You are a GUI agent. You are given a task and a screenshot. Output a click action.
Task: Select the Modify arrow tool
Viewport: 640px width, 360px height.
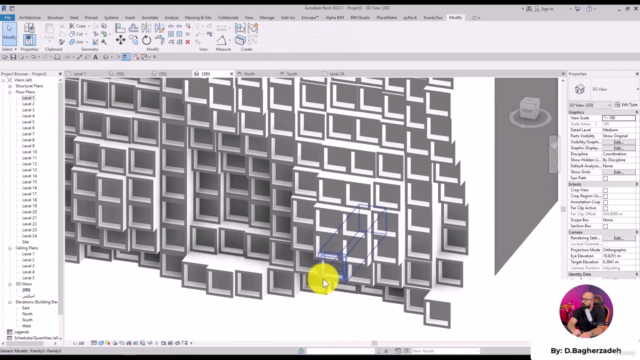pos(9,33)
